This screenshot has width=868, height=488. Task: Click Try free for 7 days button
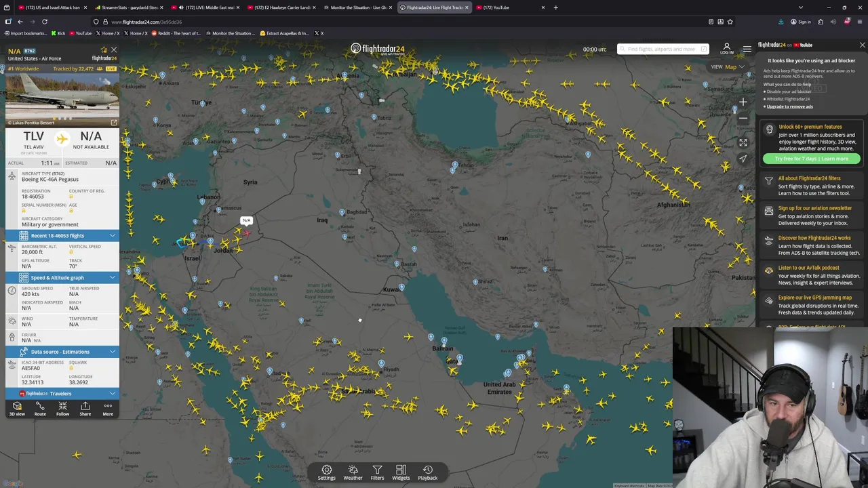(811, 159)
